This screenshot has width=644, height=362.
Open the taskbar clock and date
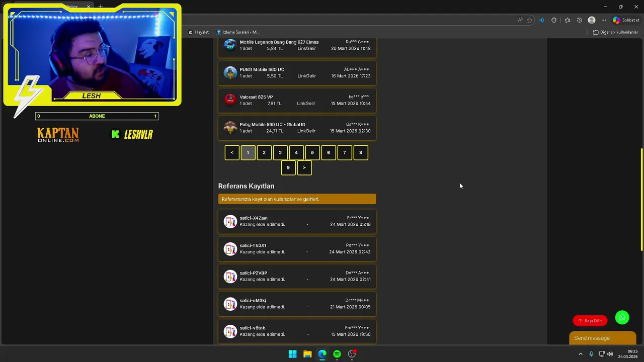[628, 354]
